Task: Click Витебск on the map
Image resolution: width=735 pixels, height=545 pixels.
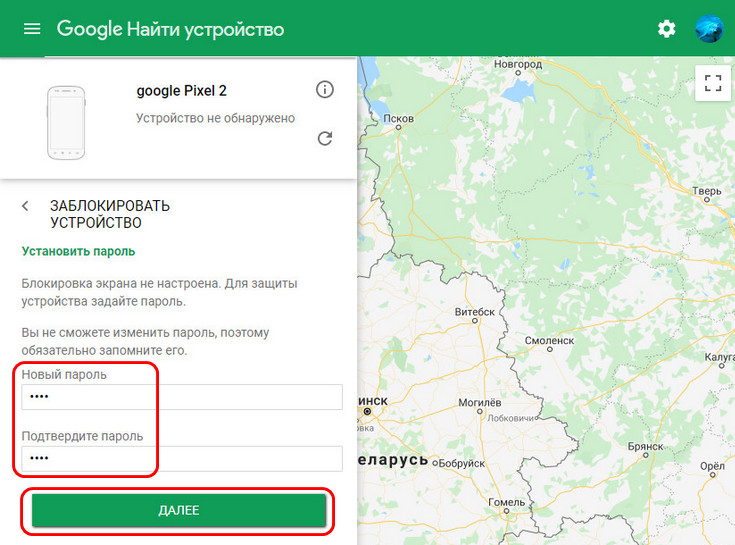Action: pyautogui.click(x=474, y=312)
